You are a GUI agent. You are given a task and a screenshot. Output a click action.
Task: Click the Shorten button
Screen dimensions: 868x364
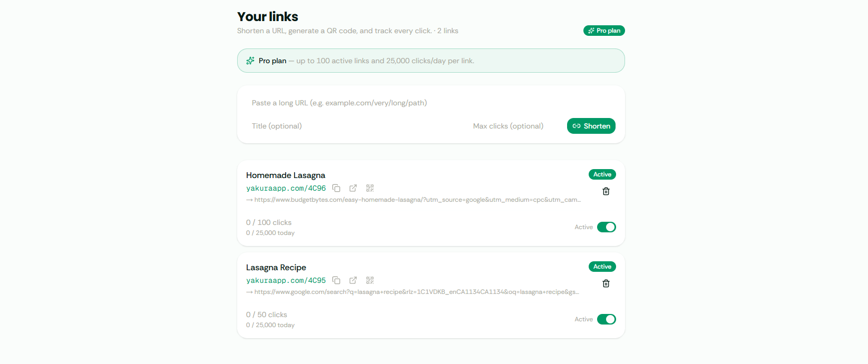[x=591, y=126]
